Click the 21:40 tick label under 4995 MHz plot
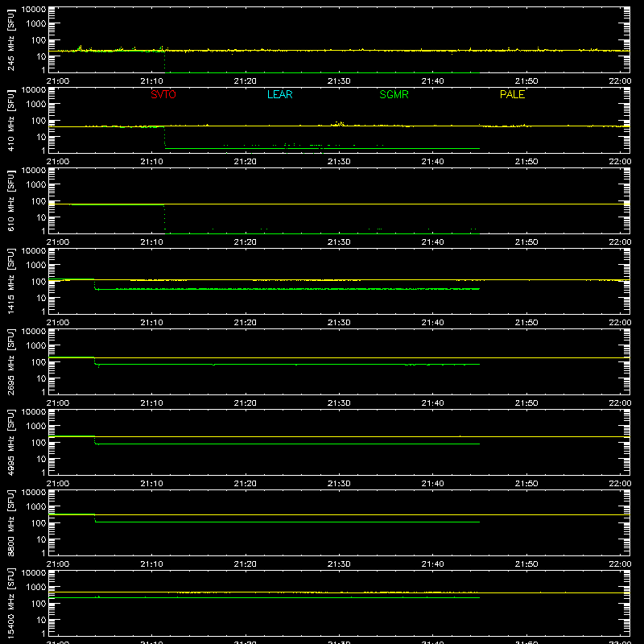The height and width of the screenshot is (644, 644). click(432, 484)
